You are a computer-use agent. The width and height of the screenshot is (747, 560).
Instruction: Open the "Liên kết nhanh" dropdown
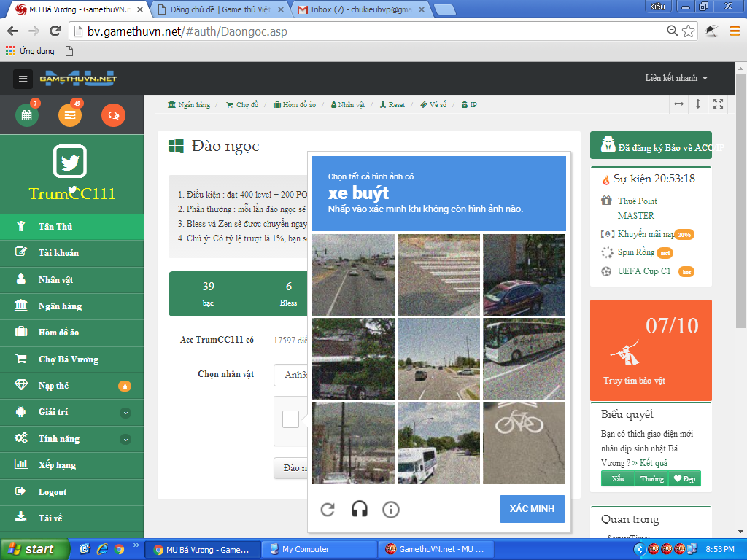[x=676, y=78]
